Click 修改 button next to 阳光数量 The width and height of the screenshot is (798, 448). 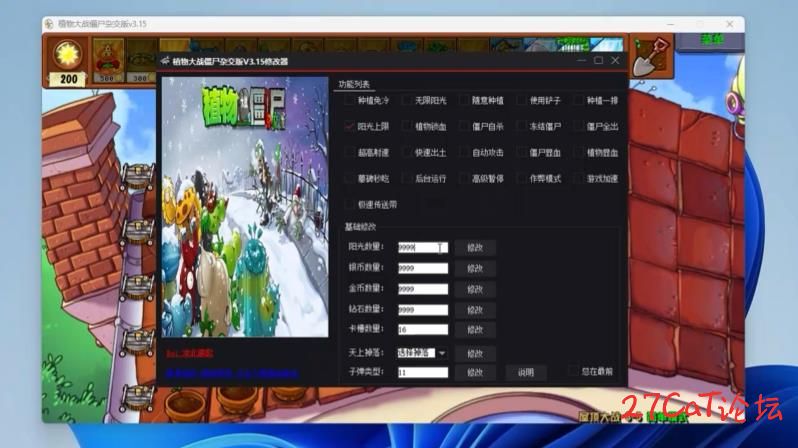click(474, 247)
